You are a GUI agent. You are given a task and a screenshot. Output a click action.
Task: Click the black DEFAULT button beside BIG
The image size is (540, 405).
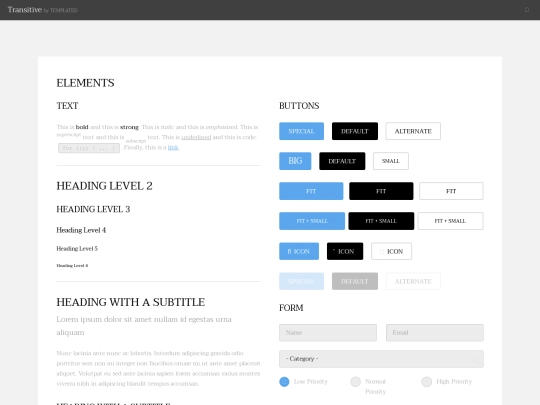pyautogui.click(x=342, y=161)
